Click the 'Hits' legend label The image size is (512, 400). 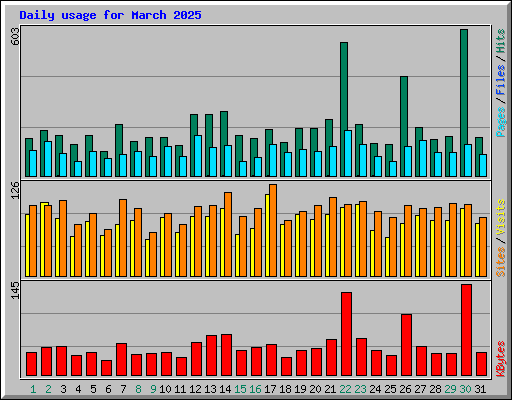[500, 41]
